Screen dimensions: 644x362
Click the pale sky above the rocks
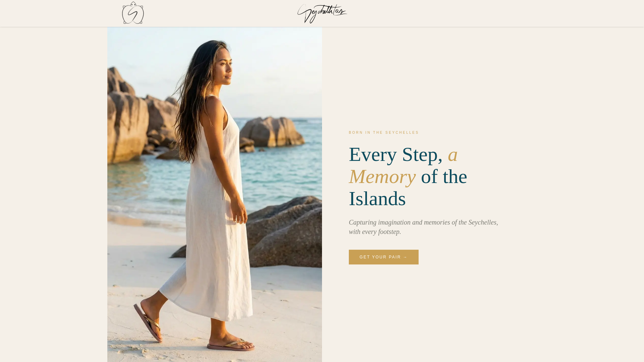[272, 67]
